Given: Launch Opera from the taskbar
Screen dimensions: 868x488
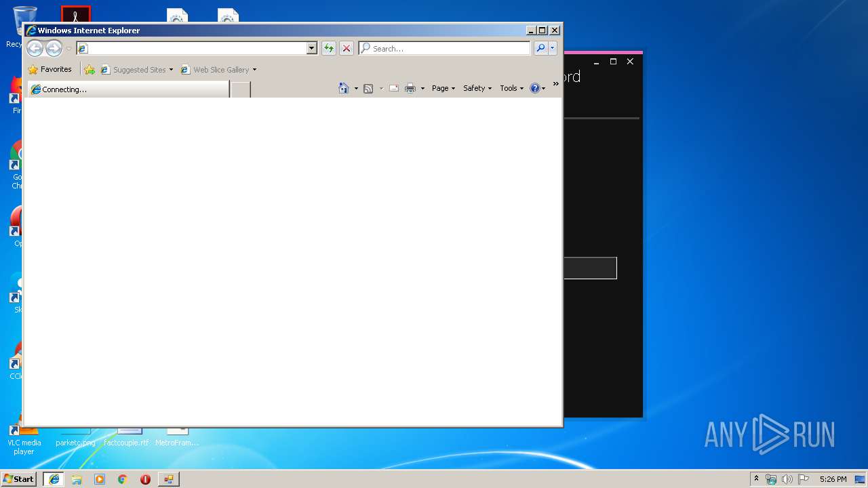Looking at the screenshot, I should click(145, 479).
